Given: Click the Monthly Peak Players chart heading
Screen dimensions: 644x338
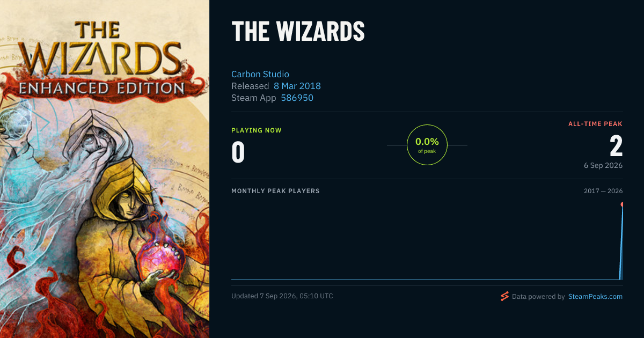Looking at the screenshot, I should 275,191.
